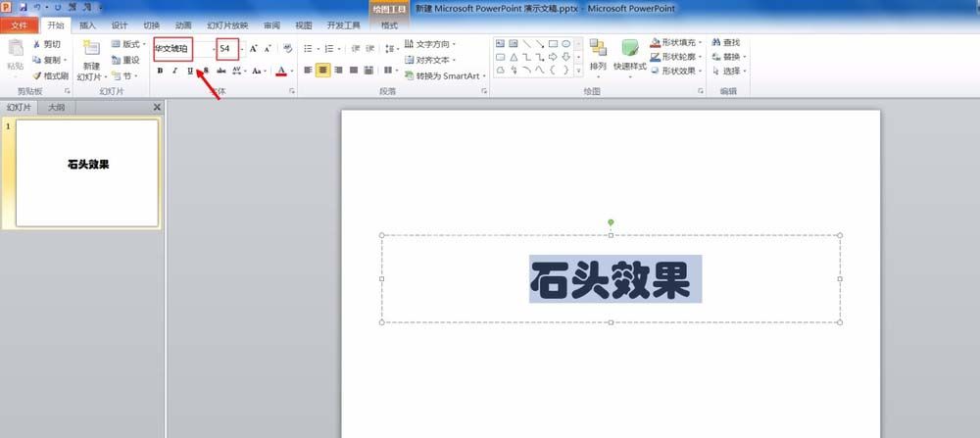Open Shape Effects (形状效果) dropdown
The width and height of the screenshot is (980, 438).
pos(677,72)
